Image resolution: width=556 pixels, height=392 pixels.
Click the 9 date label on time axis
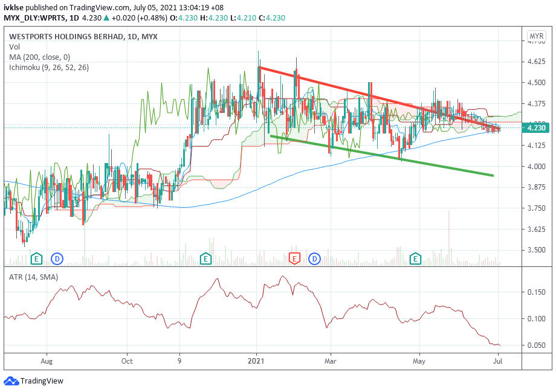179,361
